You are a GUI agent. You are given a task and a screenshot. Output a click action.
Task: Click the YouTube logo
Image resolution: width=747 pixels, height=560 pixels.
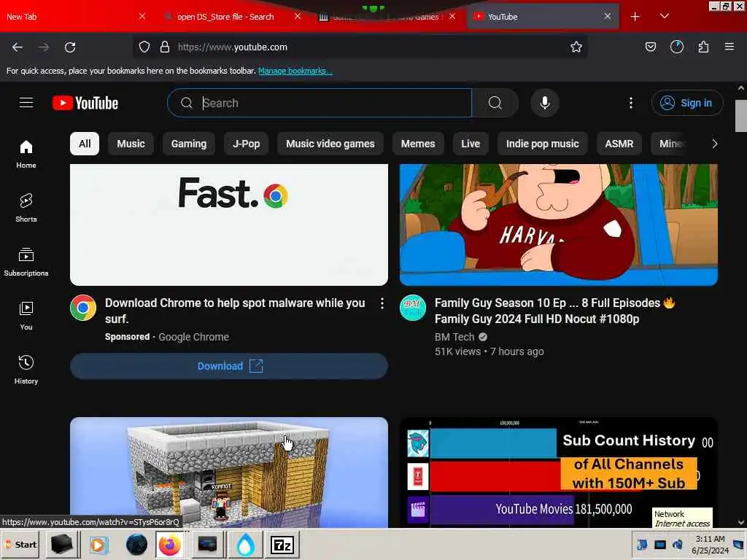pyautogui.click(x=85, y=103)
